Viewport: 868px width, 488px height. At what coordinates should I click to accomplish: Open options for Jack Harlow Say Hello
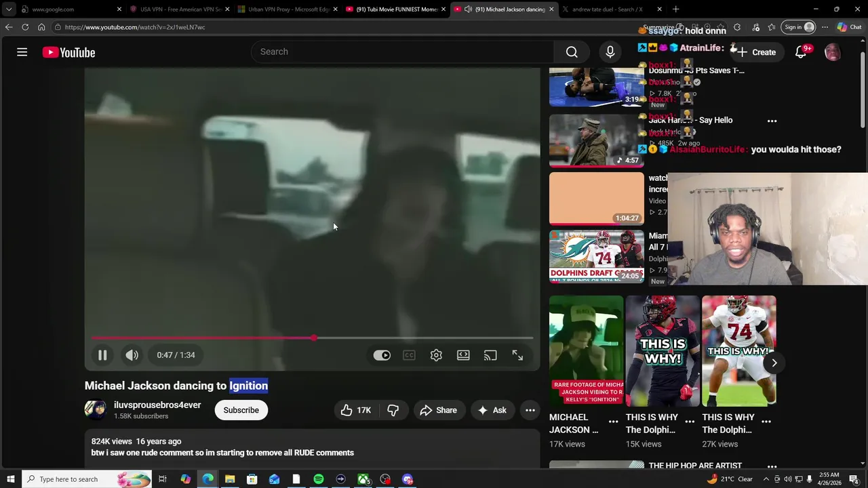[x=772, y=121]
